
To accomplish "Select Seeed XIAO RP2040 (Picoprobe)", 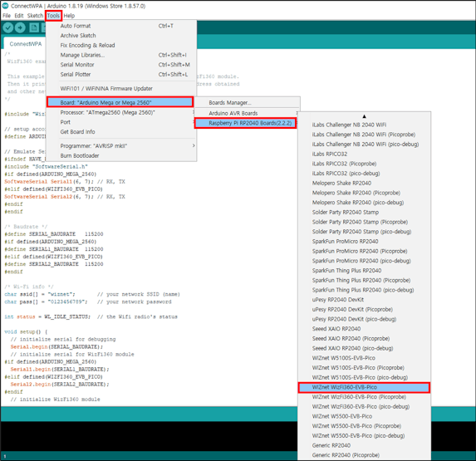I will point(365,339).
